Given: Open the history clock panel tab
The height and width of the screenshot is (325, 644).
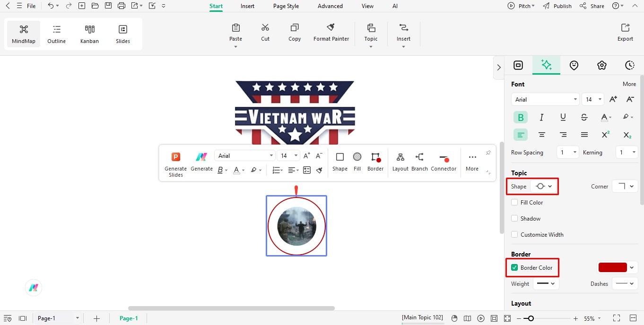Looking at the screenshot, I should [629, 65].
